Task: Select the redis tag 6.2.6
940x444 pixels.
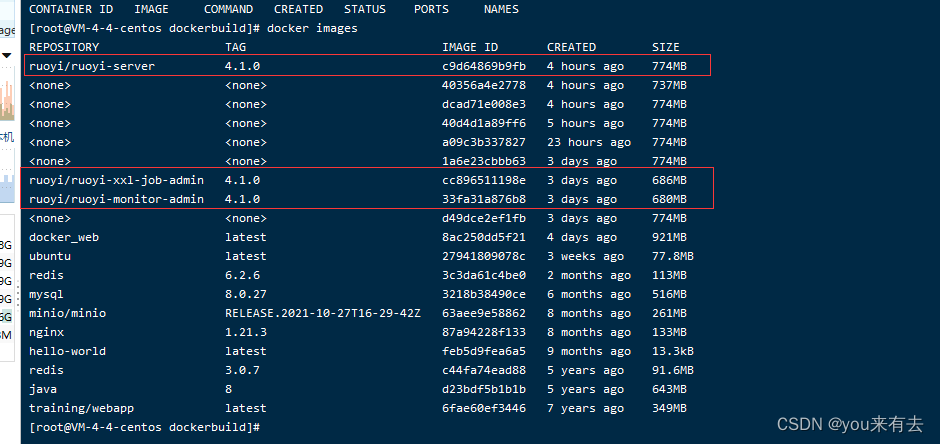Action: click(x=242, y=275)
